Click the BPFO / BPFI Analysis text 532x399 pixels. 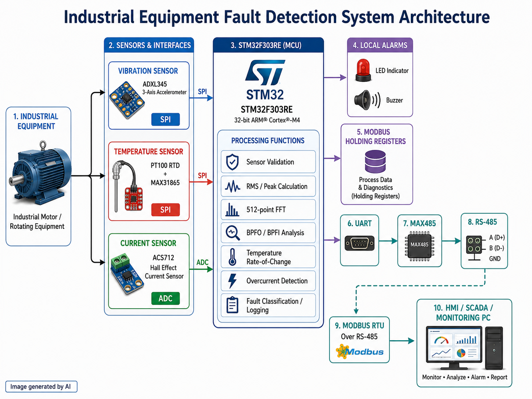(x=275, y=233)
